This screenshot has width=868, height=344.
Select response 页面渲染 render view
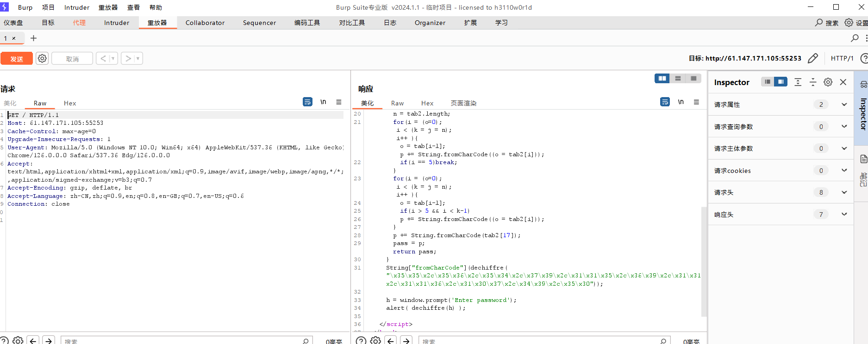[x=464, y=103]
